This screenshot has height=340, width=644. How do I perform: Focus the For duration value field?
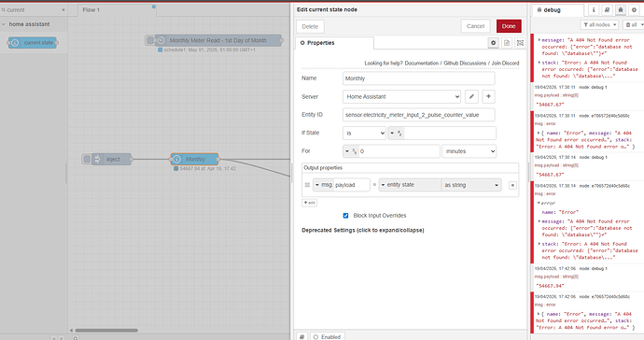pos(399,151)
